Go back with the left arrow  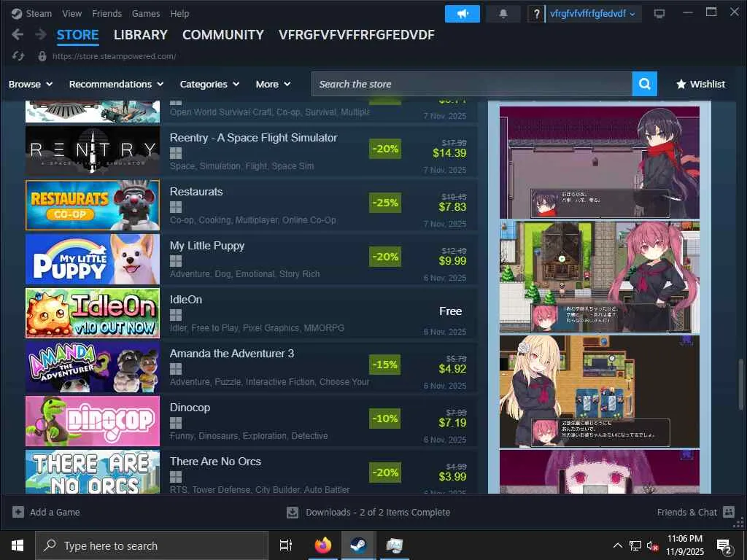[x=18, y=34]
